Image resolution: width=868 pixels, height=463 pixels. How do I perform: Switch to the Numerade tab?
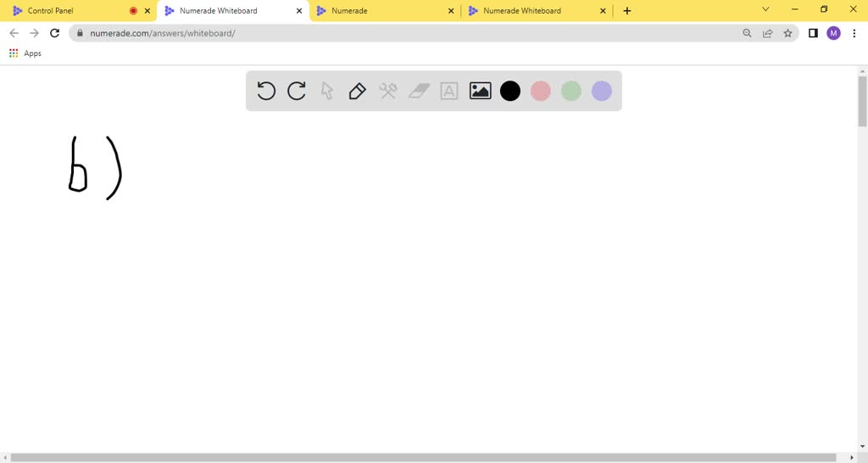click(381, 11)
